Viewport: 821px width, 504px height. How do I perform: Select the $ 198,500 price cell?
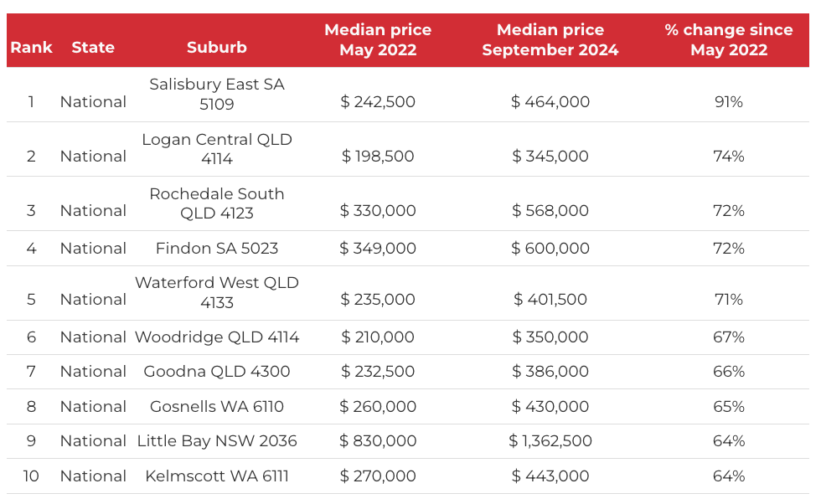[x=378, y=157]
